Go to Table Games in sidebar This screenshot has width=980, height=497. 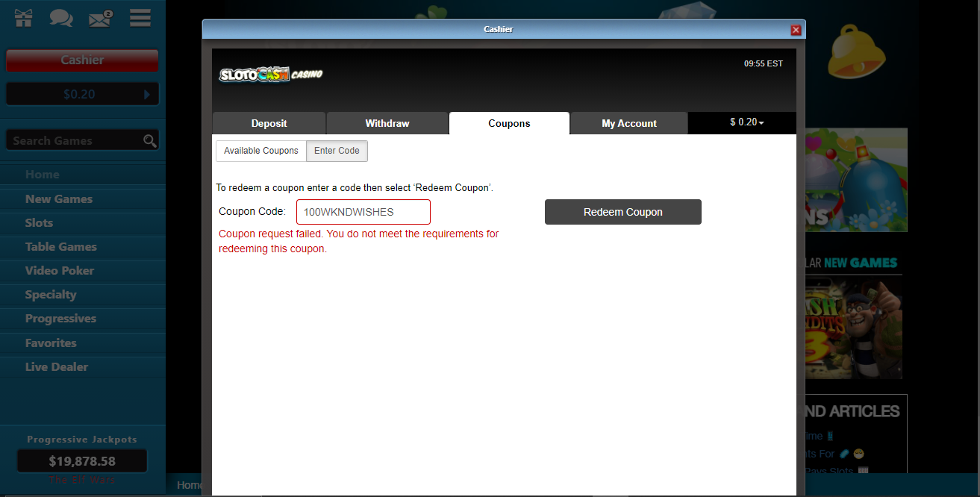pos(61,247)
